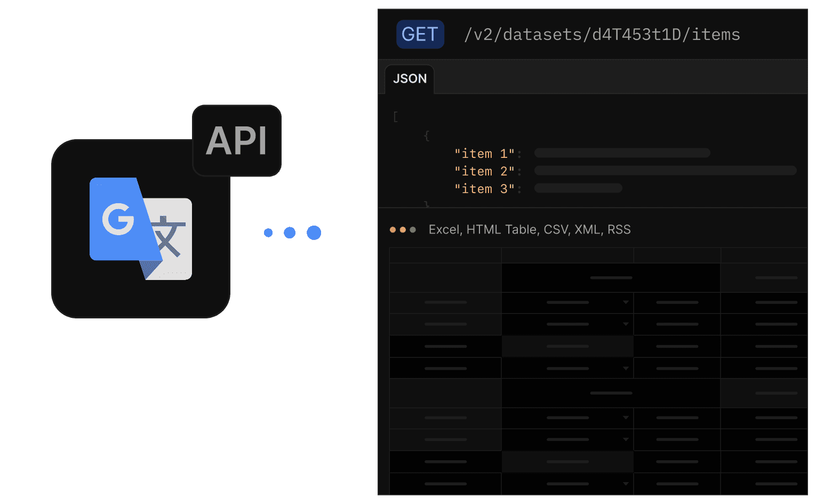The image size is (832, 504).
Task: Open the dropdown arrow in the bottom table row
Action: pyautogui.click(x=626, y=484)
